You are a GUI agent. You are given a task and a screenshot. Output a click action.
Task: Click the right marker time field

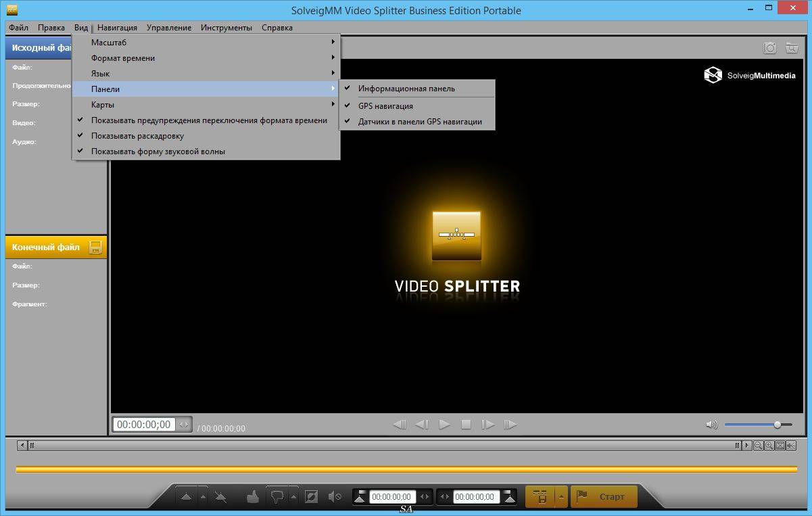tap(477, 497)
